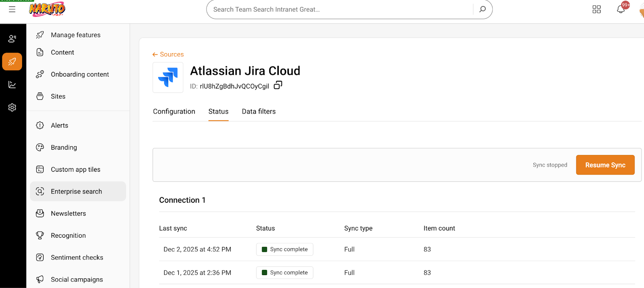Navigate to Sentiment checks

(x=76, y=257)
